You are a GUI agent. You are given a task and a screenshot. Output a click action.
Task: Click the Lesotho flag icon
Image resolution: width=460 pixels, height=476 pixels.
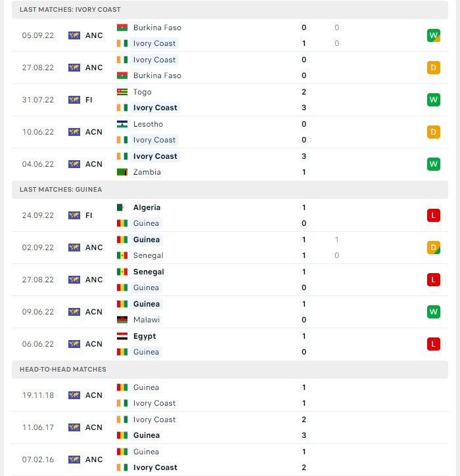coord(122,124)
